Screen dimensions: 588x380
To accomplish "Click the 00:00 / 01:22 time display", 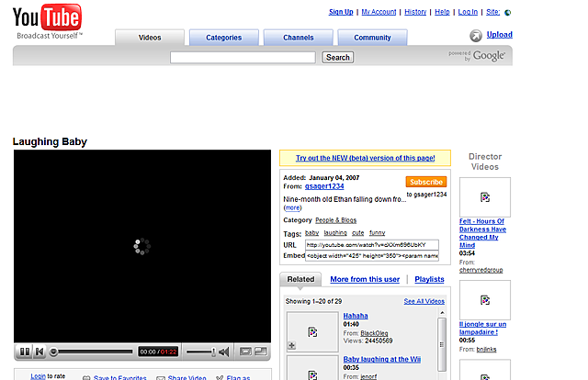I will pyautogui.click(x=158, y=352).
